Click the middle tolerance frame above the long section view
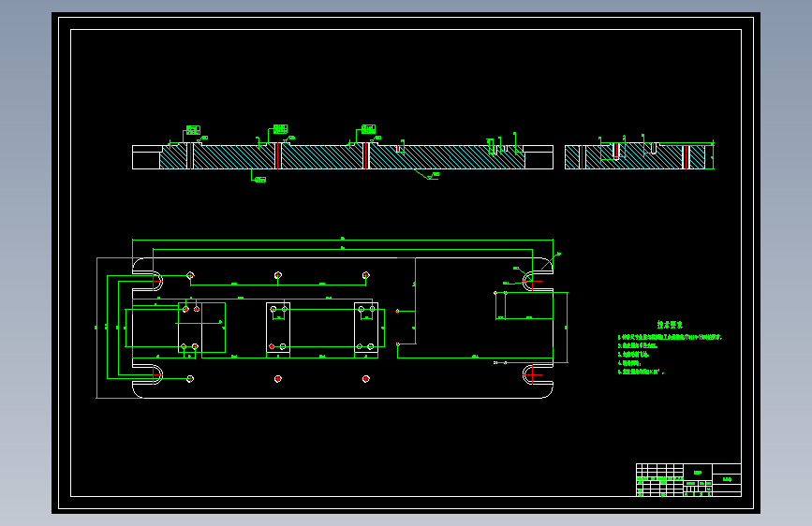The image size is (812, 526). click(280, 129)
